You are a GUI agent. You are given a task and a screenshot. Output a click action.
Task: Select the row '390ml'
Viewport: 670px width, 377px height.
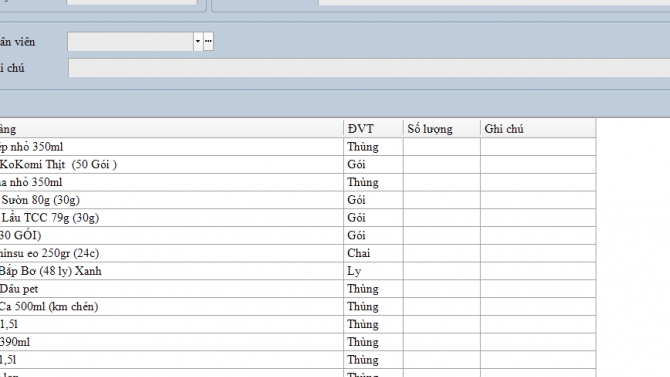(298, 342)
